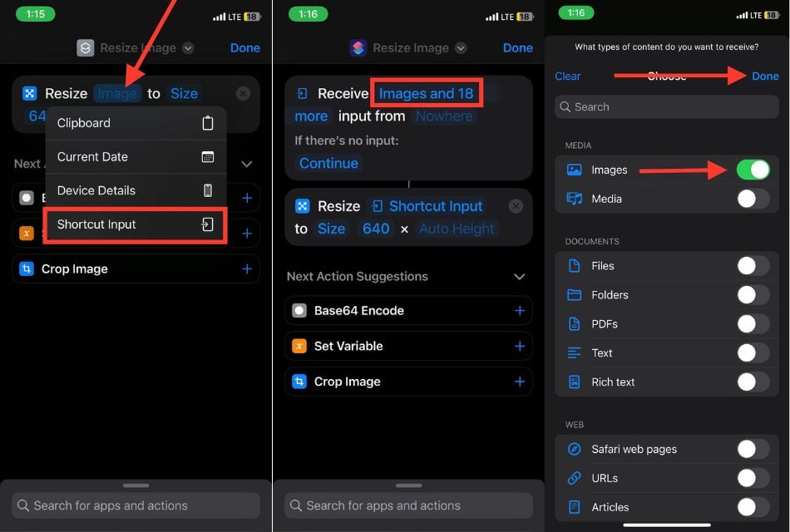Tap Receive input icon
This screenshot has height=532, width=790.
[303, 94]
